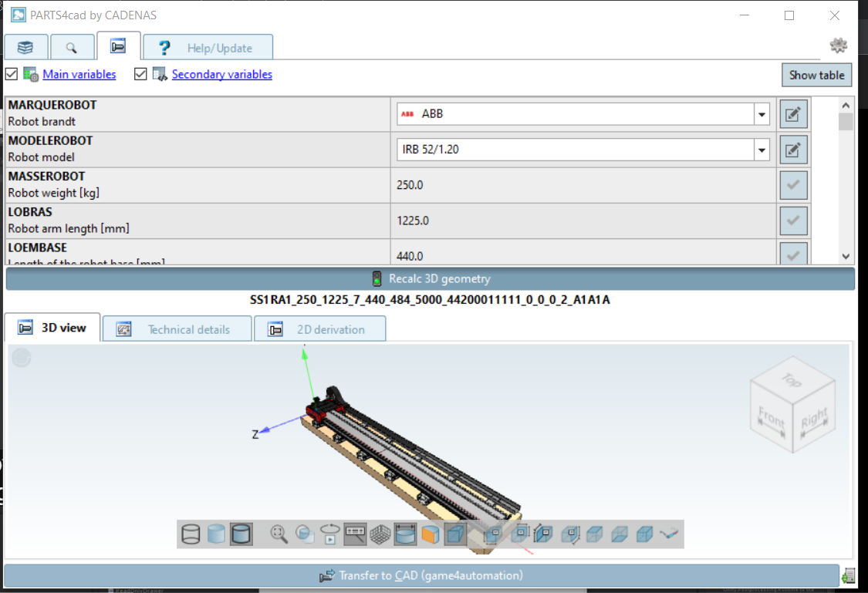Click the orange section cut icon
Viewport: 868px width, 593px height.
click(x=430, y=534)
